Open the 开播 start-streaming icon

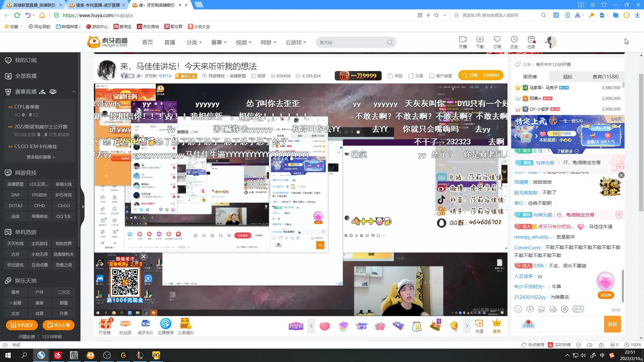463,42
